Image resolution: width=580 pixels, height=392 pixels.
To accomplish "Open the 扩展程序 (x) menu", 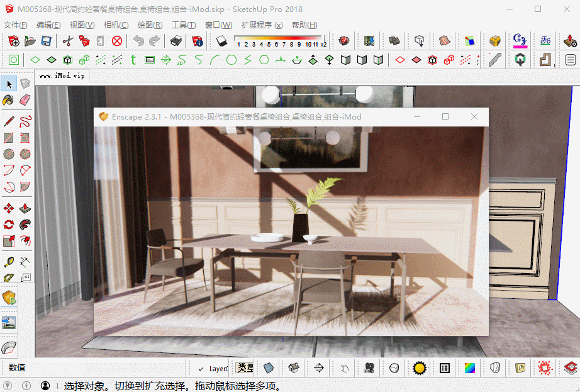I will tap(262, 25).
